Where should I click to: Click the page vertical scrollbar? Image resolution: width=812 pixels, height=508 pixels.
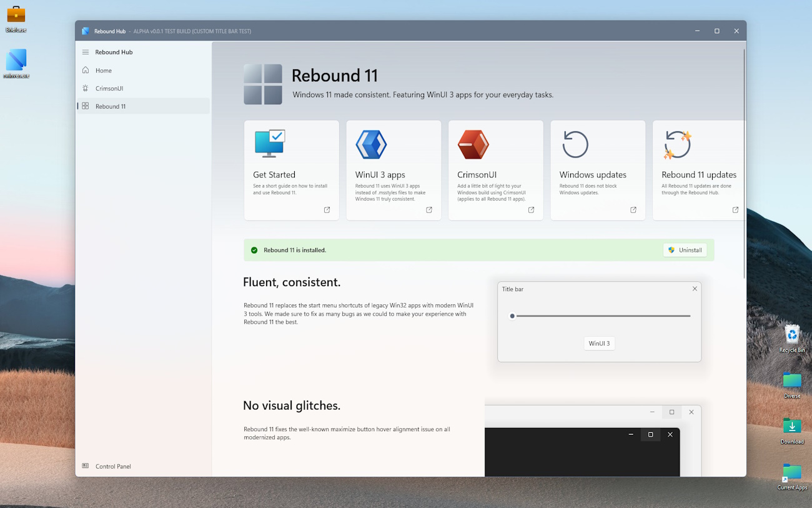point(744,164)
